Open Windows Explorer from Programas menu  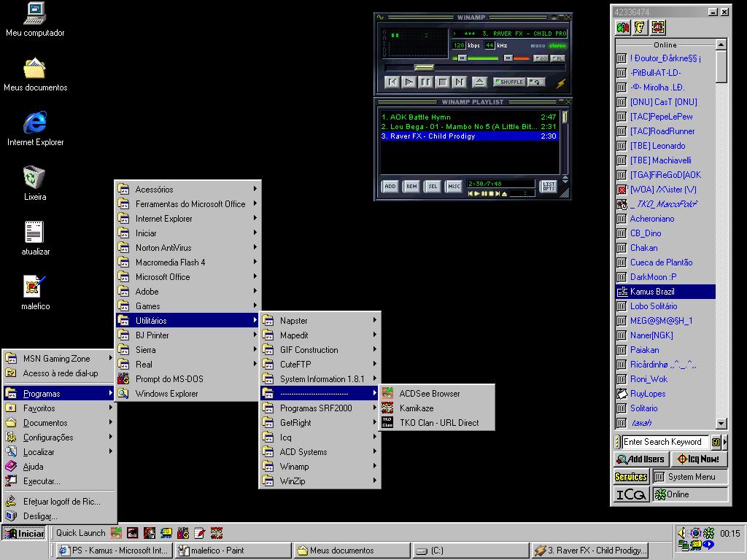(x=188, y=393)
